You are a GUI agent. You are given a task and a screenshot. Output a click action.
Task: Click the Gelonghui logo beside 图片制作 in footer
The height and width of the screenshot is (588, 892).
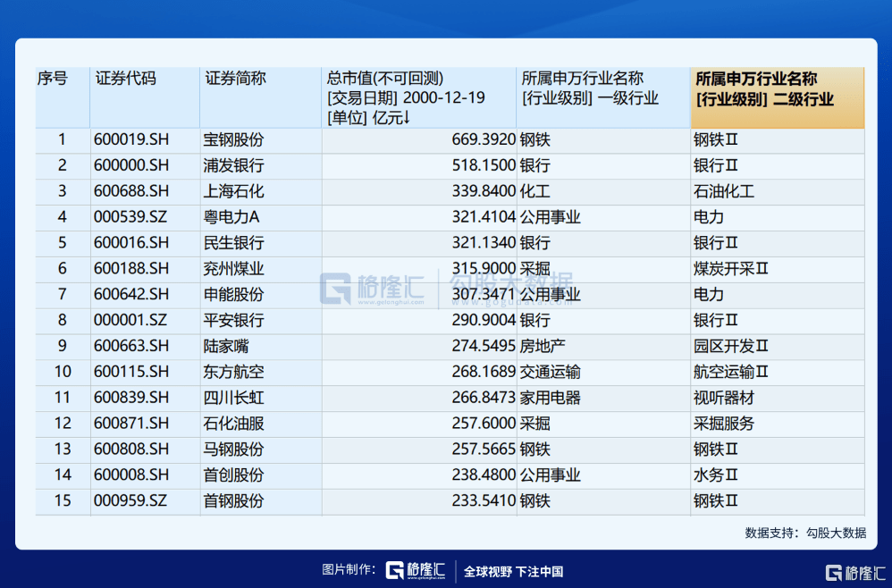417,571
